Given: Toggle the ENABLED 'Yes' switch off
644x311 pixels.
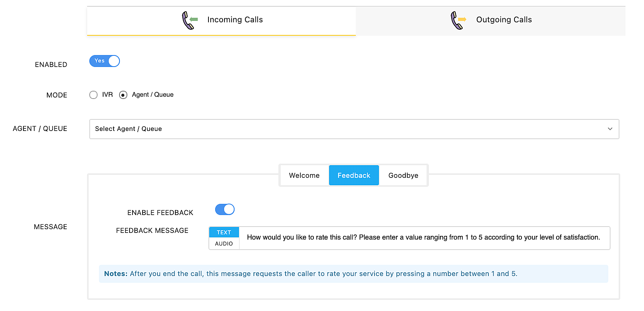Looking at the screenshot, I should 105,61.
